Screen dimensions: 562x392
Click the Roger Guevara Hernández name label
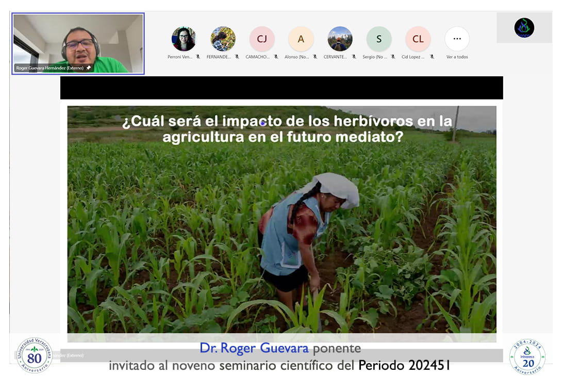pos(49,68)
